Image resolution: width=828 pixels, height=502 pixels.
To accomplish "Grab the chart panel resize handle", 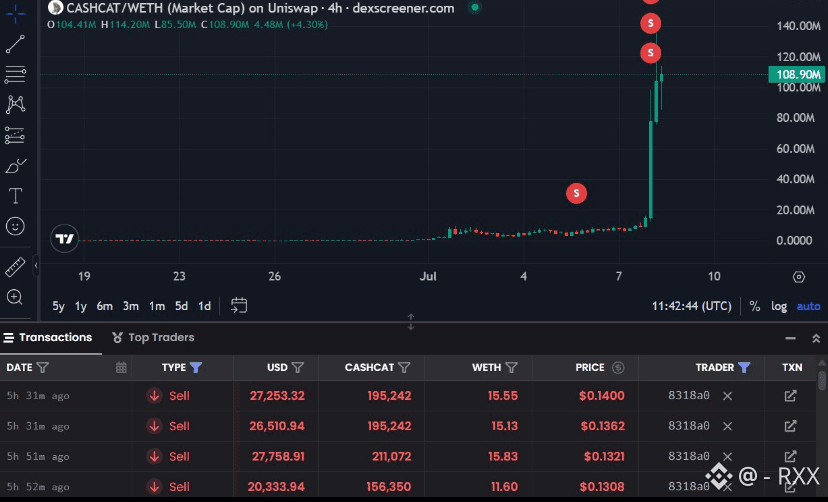I will 411,321.
